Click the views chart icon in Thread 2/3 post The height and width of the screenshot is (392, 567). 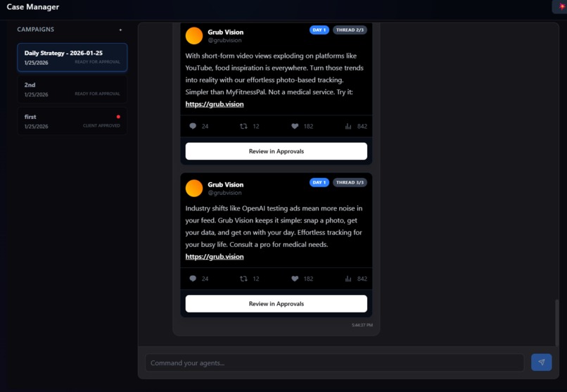coord(348,126)
